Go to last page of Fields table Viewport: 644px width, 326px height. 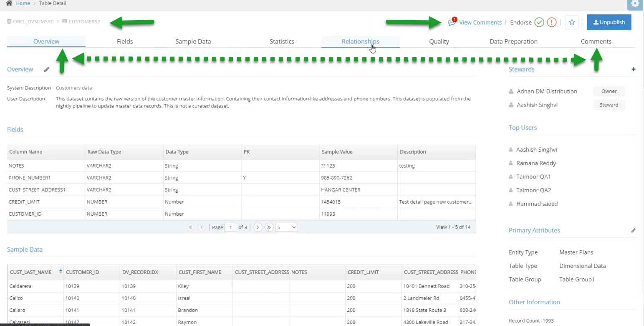tap(269, 227)
